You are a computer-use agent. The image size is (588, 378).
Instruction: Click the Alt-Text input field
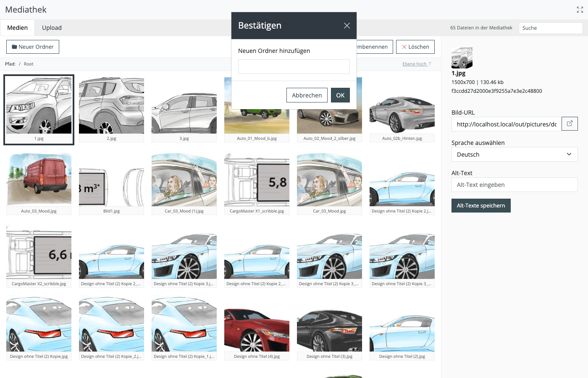[x=514, y=185]
